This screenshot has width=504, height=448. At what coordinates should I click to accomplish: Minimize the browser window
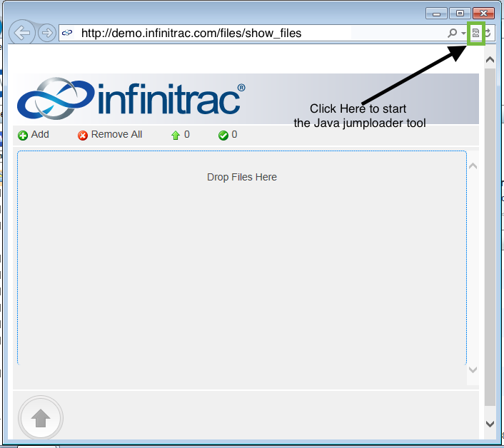(436, 14)
